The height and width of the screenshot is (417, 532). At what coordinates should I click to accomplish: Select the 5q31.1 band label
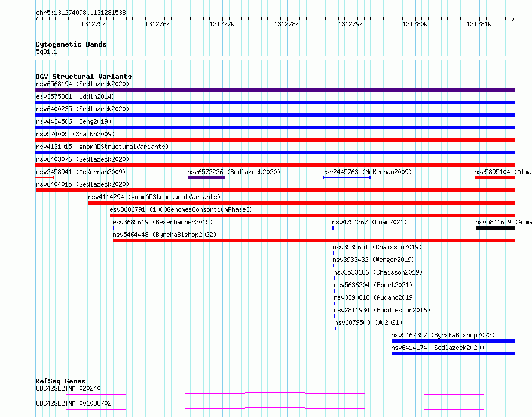47,51
